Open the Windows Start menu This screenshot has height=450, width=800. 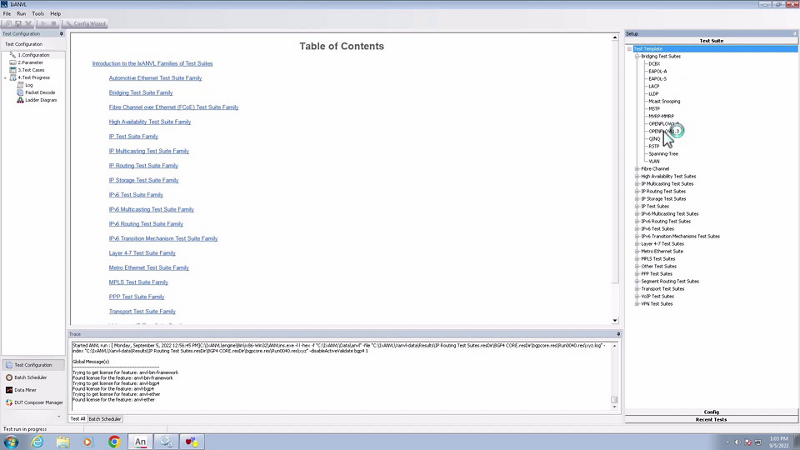[x=11, y=442]
